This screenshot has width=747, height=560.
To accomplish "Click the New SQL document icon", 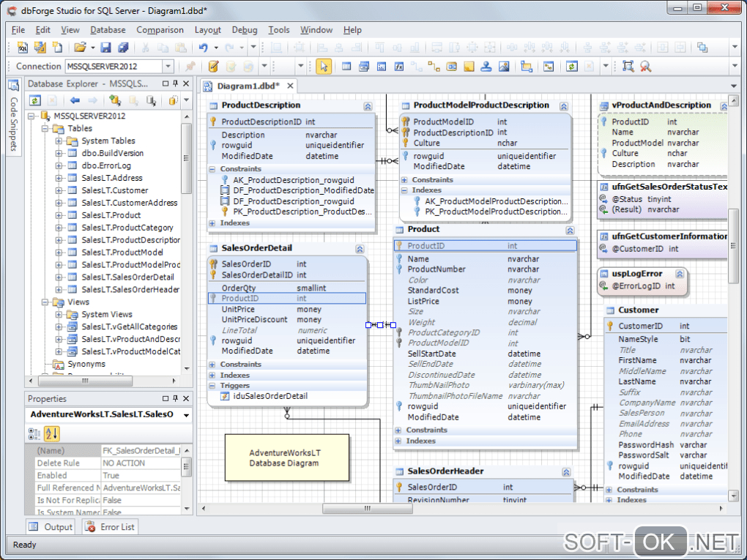I will click(x=23, y=48).
